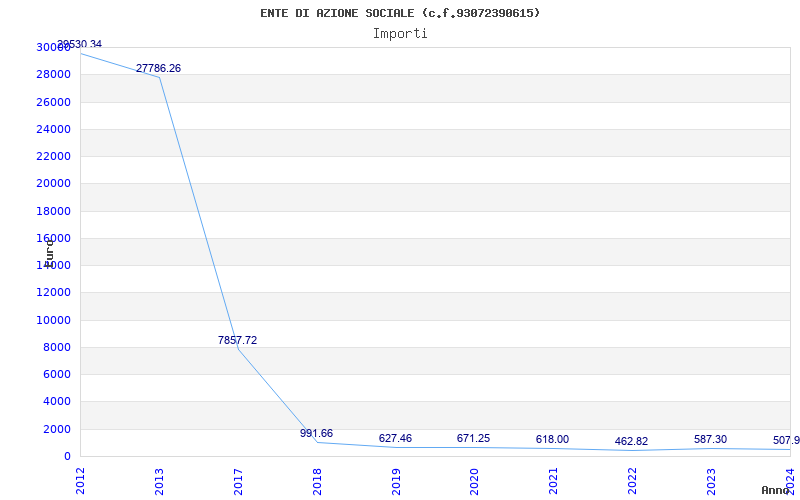
Task: Select the 27786.26 data label
Action: (x=158, y=68)
